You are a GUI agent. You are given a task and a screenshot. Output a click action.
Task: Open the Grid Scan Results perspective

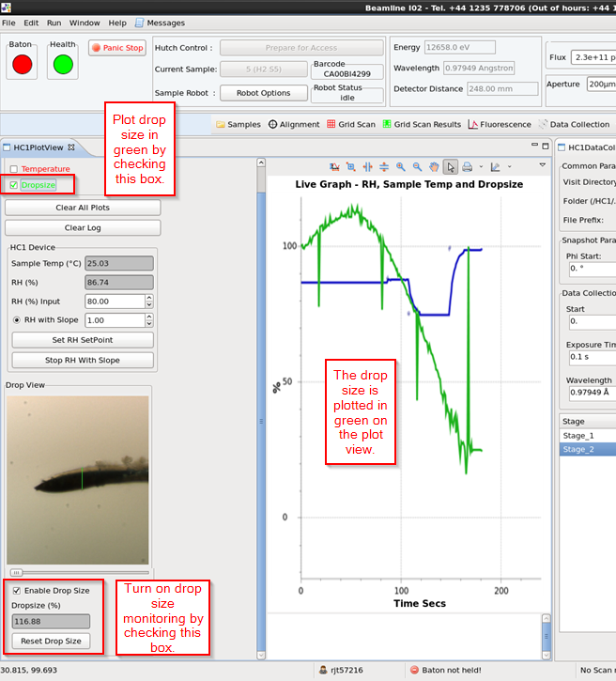pyautogui.click(x=422, y=124)
